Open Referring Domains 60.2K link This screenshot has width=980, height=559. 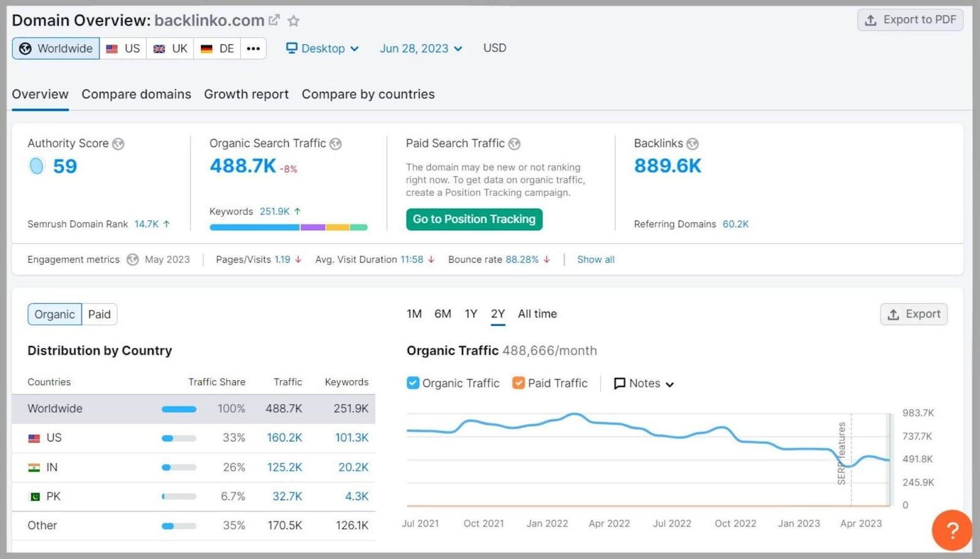coord(736,224)
